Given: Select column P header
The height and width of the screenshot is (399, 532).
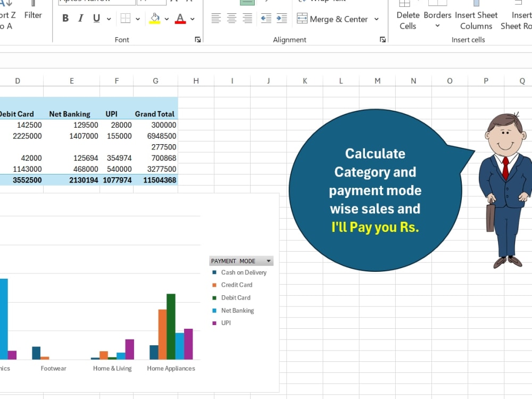Looking at the screenshot, I should pyautogui.click(x=486, y=81).
